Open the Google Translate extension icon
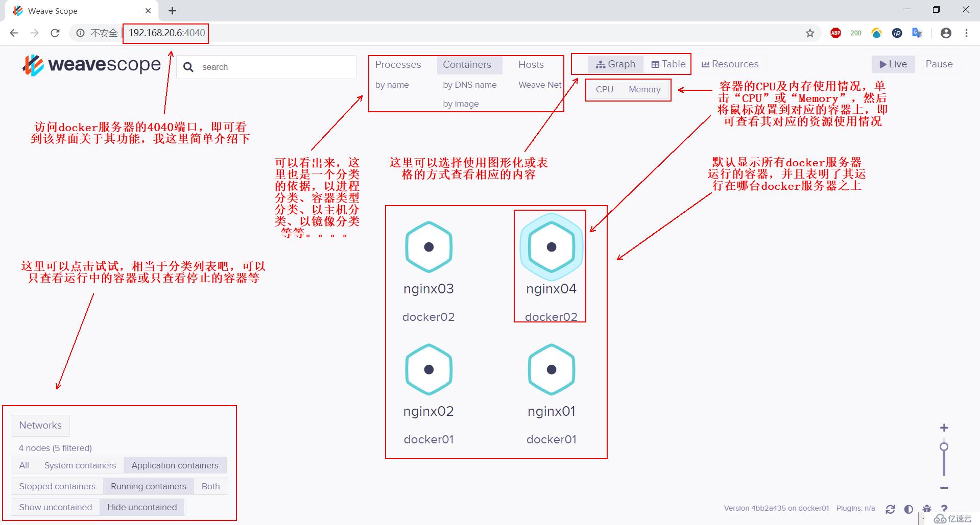980x525 pixels. click(917, 33)
